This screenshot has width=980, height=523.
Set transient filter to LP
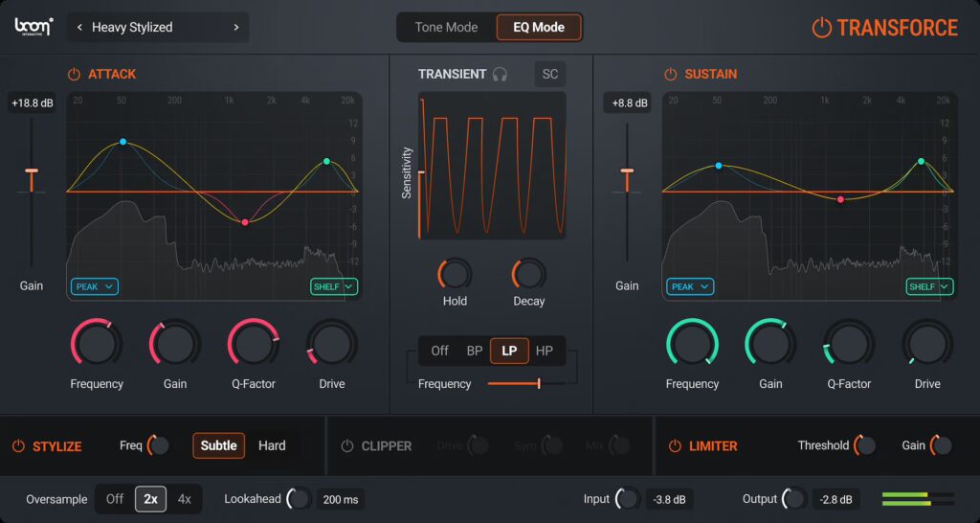509,351
